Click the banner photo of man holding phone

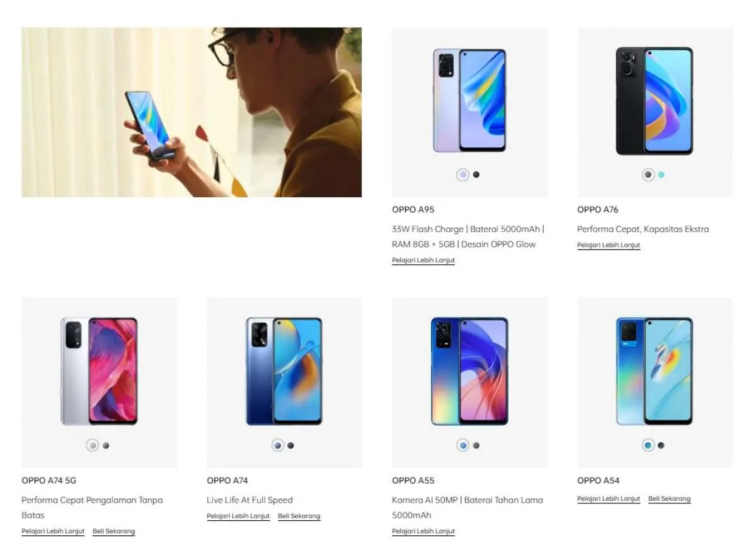192,112
